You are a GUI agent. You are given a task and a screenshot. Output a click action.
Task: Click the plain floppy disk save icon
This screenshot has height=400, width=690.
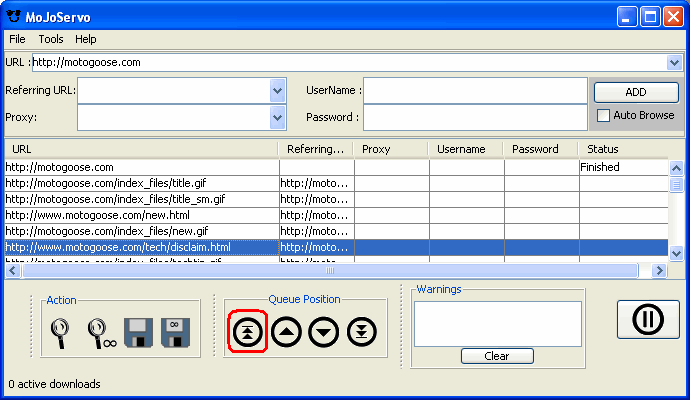[139, 333]
